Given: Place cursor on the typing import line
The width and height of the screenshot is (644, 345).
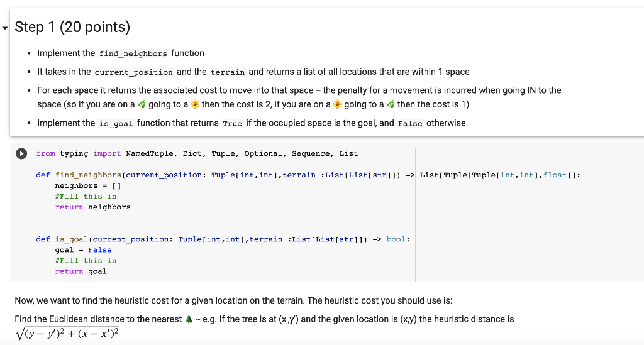Looking at the screenshot, I should pyautogui.click(x=197, y=153).
